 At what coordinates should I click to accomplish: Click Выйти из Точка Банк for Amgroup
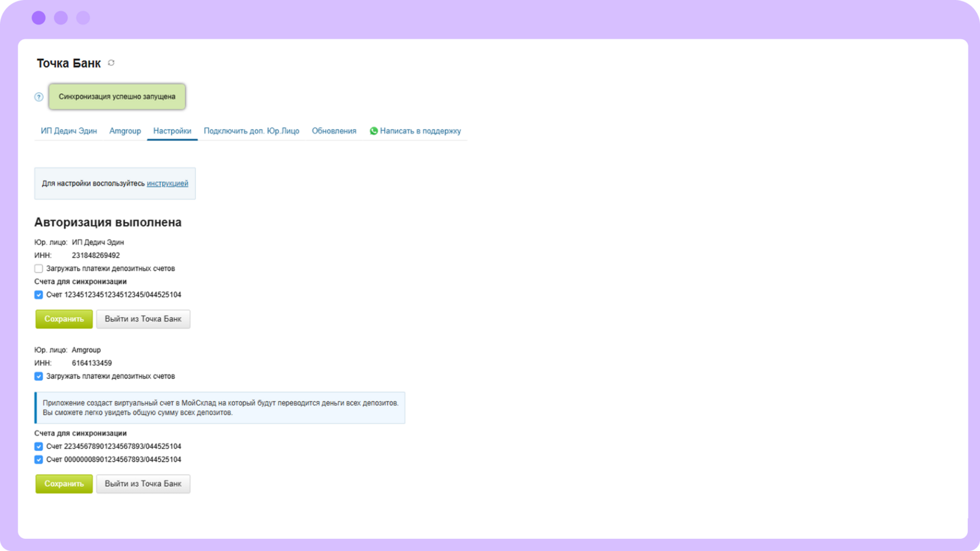point(143,484)
